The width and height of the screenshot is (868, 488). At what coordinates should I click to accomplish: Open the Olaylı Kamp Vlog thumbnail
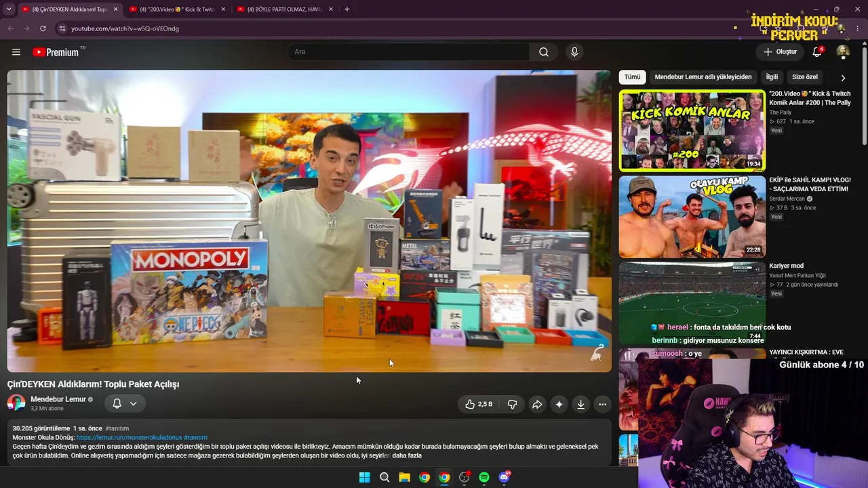pyautogui.click(x=692, y=217)
